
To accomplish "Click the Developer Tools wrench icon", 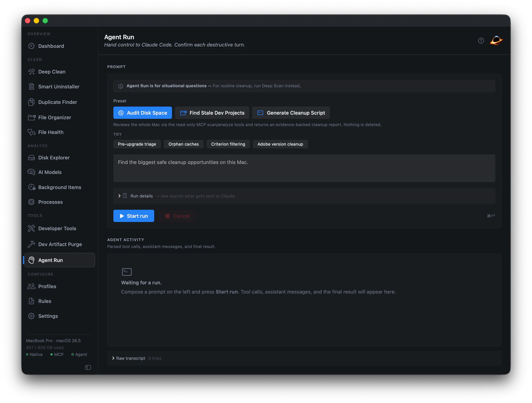I will pyautogui.click(x=31, y=228).
